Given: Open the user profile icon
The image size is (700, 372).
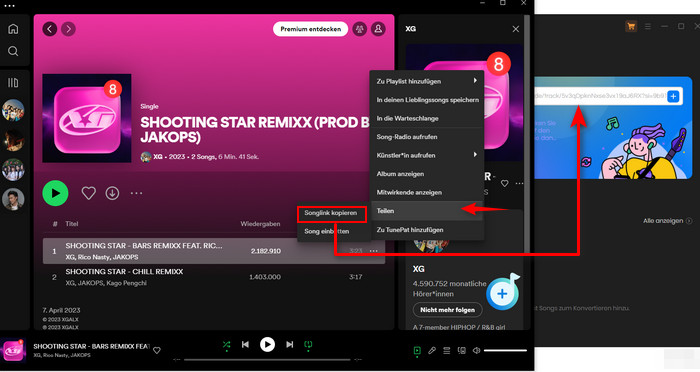Looking at the screenshot, I should click(378, 29).
